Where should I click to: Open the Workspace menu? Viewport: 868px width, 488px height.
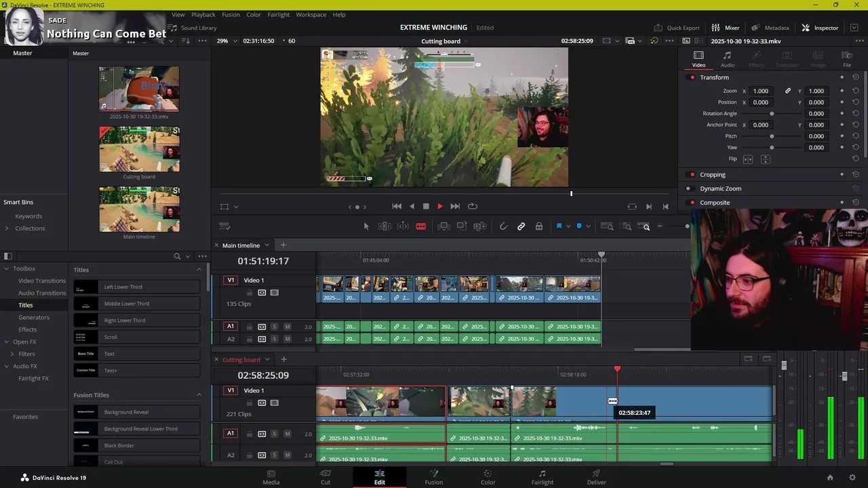coord(311,14)
